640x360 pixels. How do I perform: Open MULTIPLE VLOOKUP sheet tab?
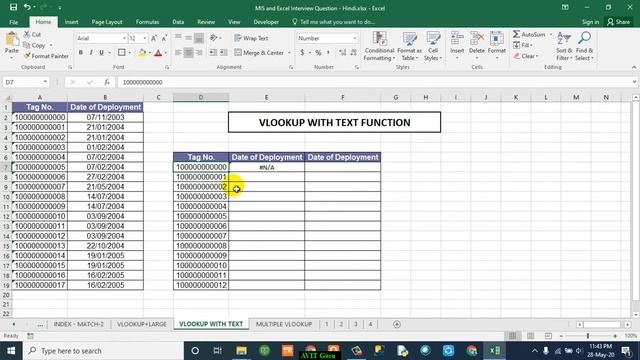click(284, 324)
